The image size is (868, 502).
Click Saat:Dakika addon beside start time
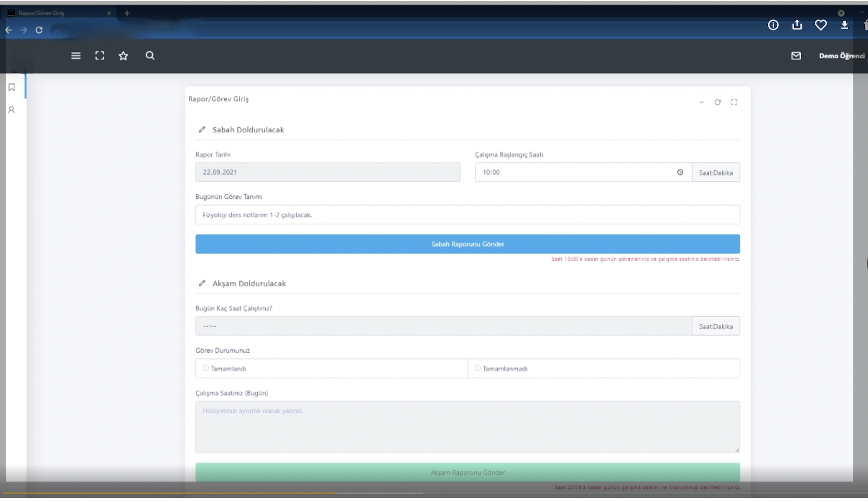[x=716, y=172]
